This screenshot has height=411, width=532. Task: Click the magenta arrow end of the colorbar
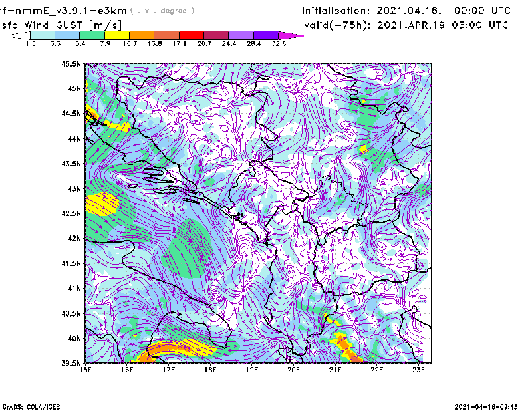[291, 35]
